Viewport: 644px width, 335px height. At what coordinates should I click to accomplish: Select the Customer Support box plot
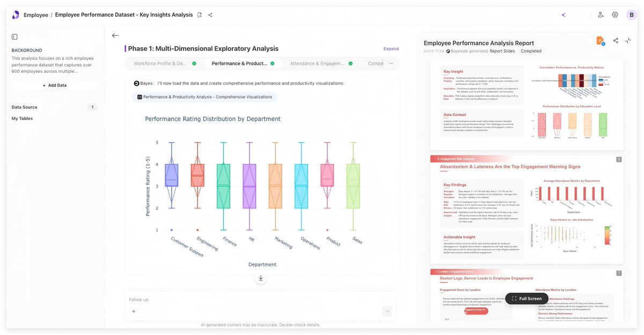[x=172, y=175]
